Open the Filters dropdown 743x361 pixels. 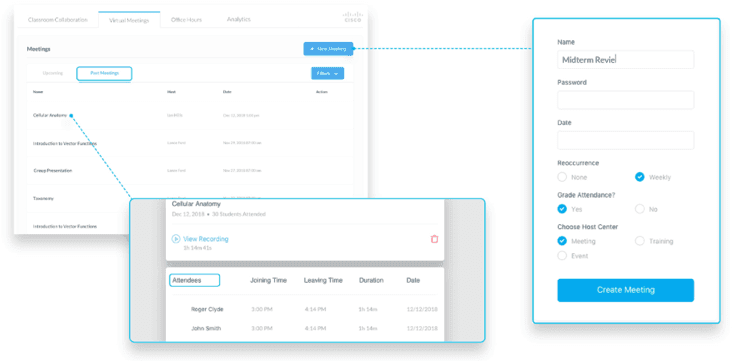tap(327, 73)
